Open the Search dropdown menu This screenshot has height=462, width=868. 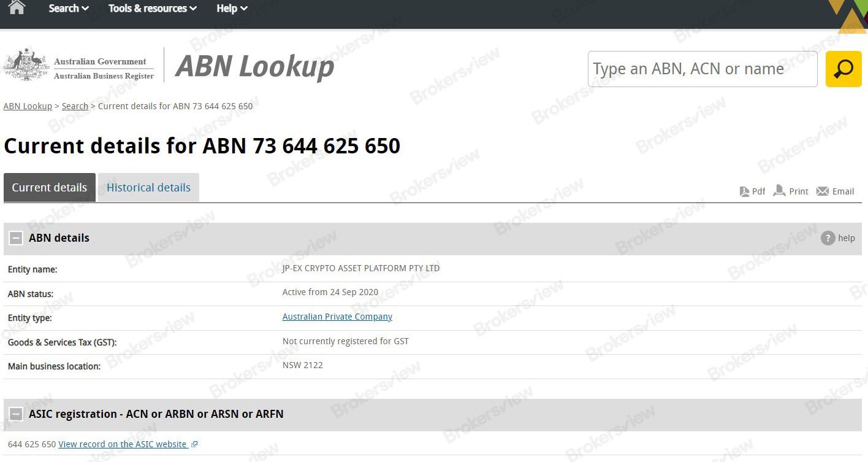tap(67, 8)
